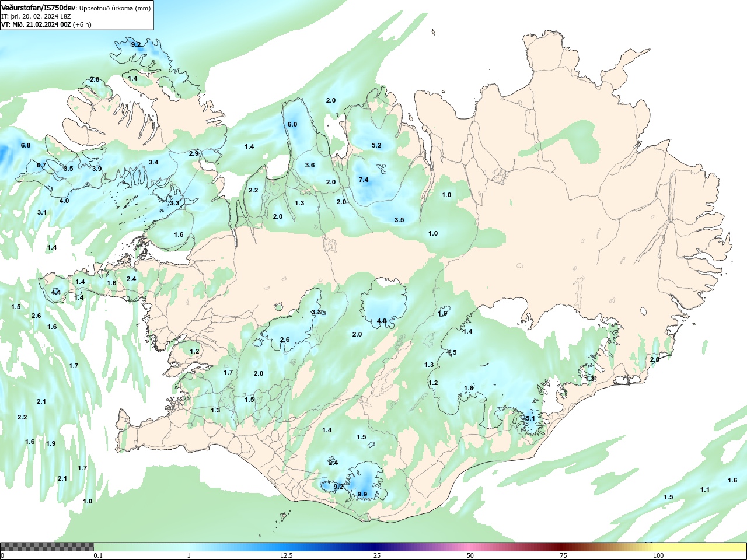Click the 7.4 precipitation value in the north

364,180
